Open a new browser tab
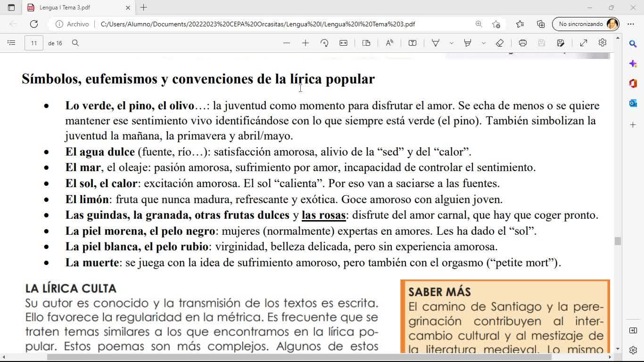The width and height of the screenshot is (644, 362). coord(144,8)
